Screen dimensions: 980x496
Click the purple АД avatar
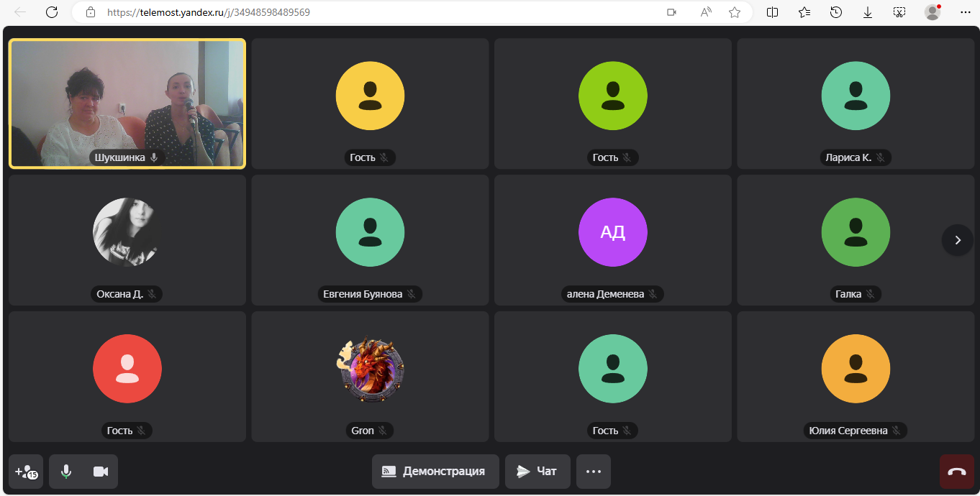613,232
